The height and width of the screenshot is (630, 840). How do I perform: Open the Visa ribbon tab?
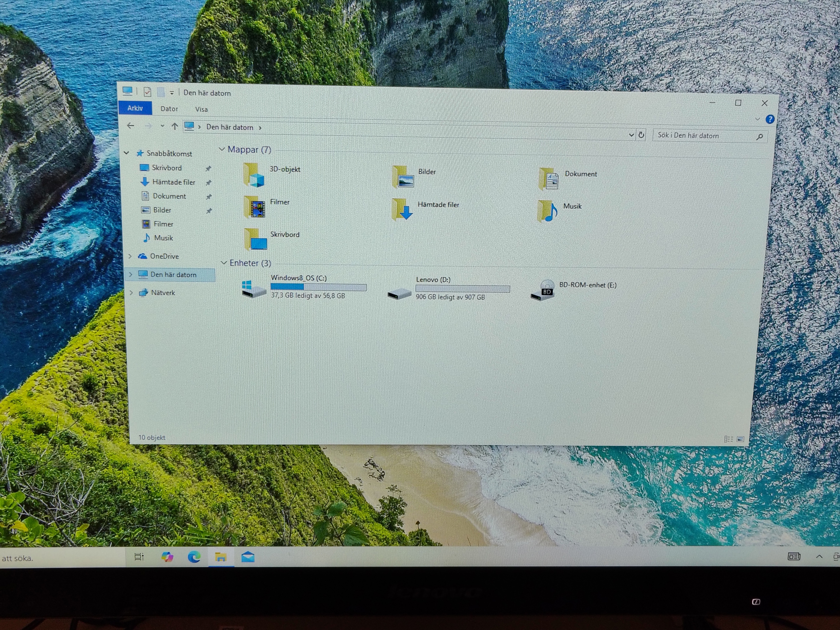(201, 109)
